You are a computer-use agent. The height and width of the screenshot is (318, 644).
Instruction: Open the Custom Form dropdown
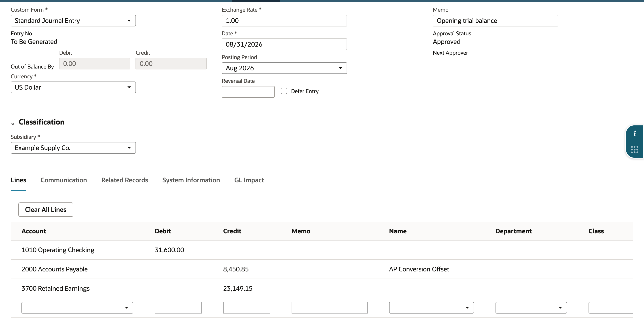pos(73,21)
